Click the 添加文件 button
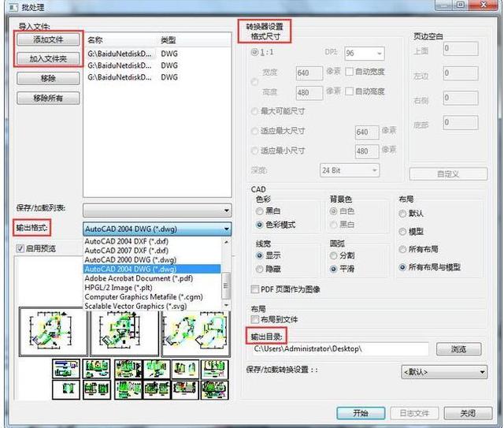This screenshot has height=428, width=504. (48, 39)
